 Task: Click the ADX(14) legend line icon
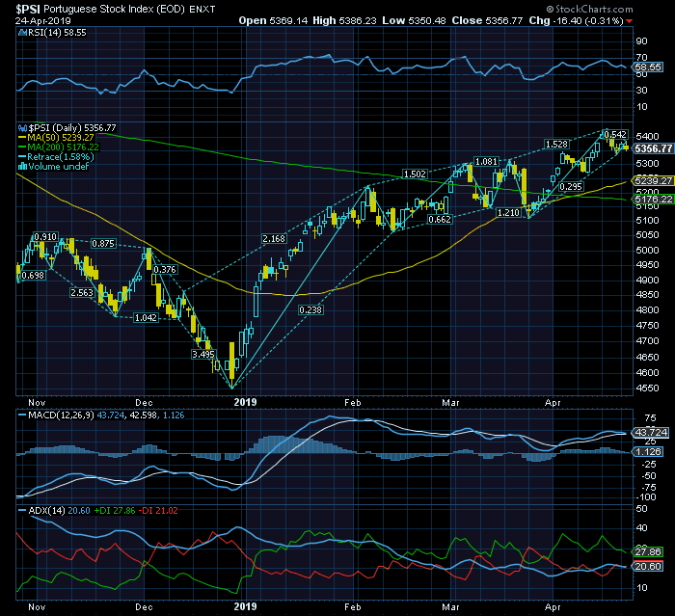(21, 509)
